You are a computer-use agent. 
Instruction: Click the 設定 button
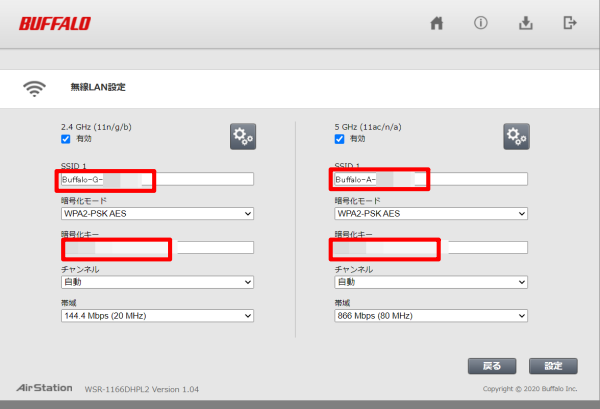pyautogui.click(x=553, y=366)
